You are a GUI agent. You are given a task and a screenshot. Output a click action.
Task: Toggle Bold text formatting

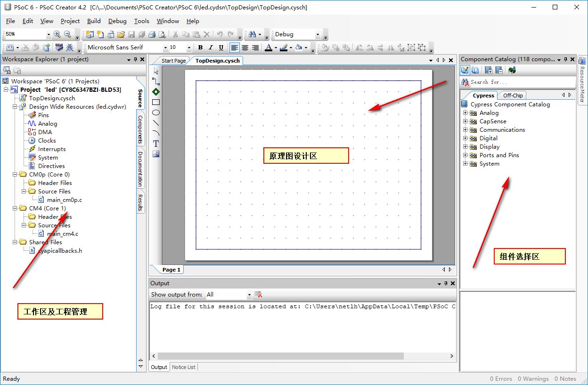(x=200, y=48)
